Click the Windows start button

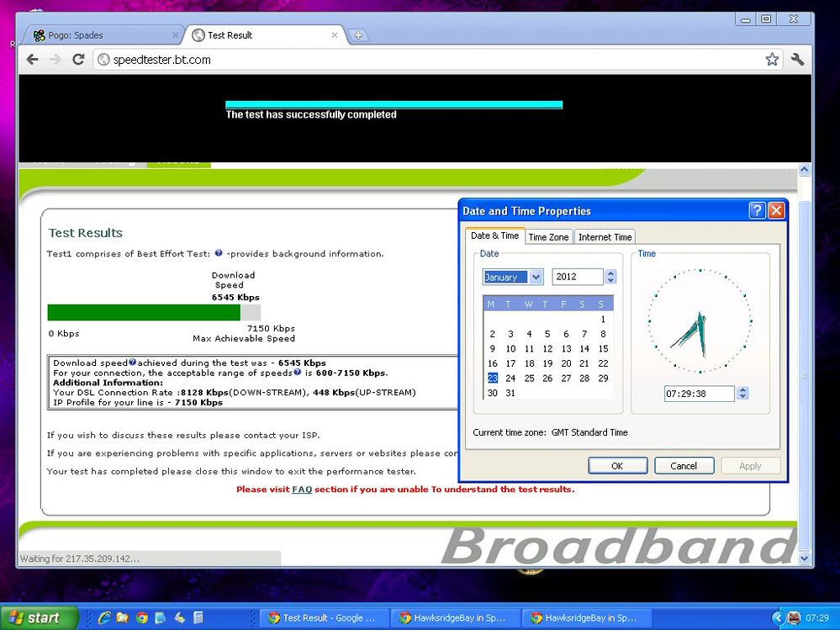[39, 617]
